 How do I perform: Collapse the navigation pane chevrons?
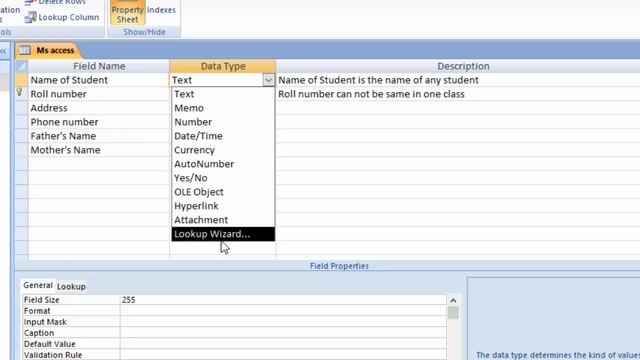tap(3, 51)
